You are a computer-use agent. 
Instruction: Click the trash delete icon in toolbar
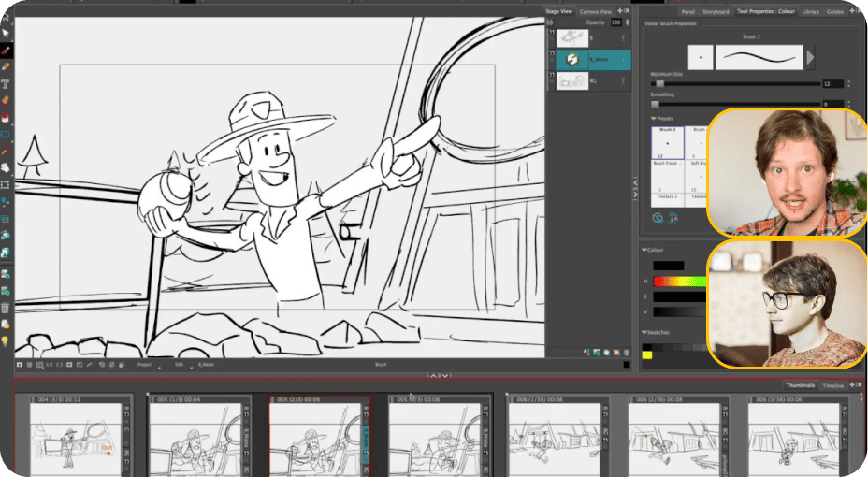6,307
